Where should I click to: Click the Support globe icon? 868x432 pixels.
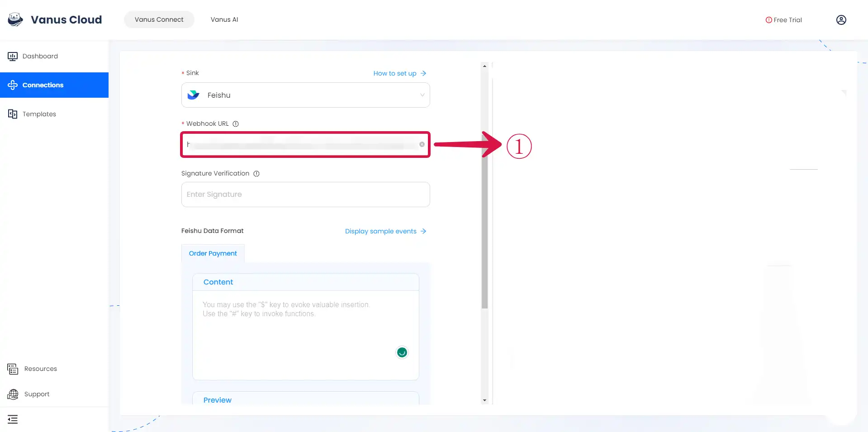click(x=13, y=394)
